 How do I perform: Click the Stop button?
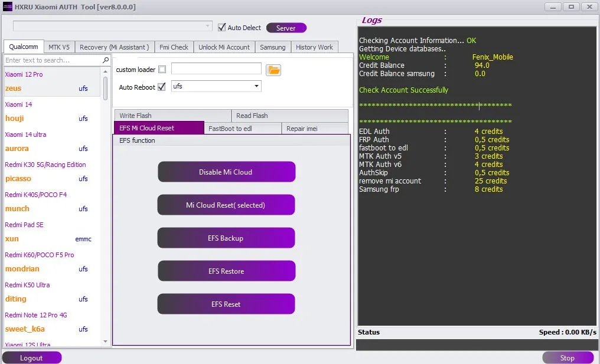pyautogui.click(x=568, y=358)
